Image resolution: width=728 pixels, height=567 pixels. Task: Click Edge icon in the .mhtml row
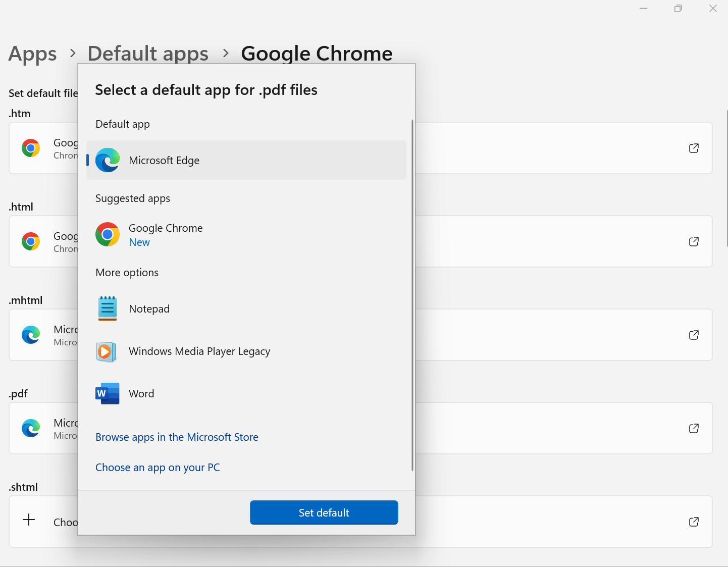[31, 335]
